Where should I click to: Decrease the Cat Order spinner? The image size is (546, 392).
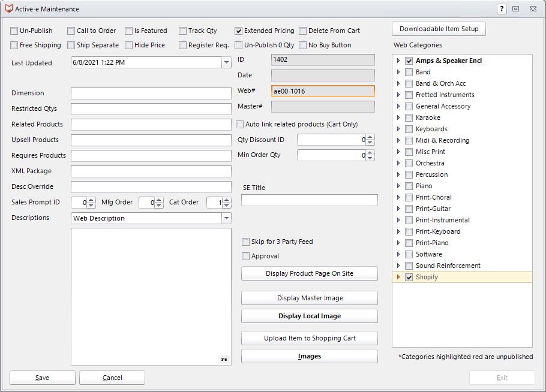pos(227,205)
